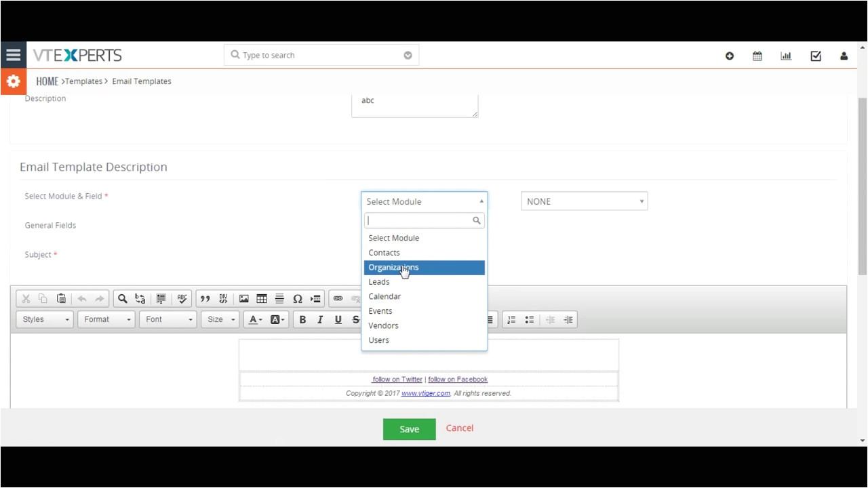868x488 pixels.
Task: Create a DIV container
Action: 223,299
